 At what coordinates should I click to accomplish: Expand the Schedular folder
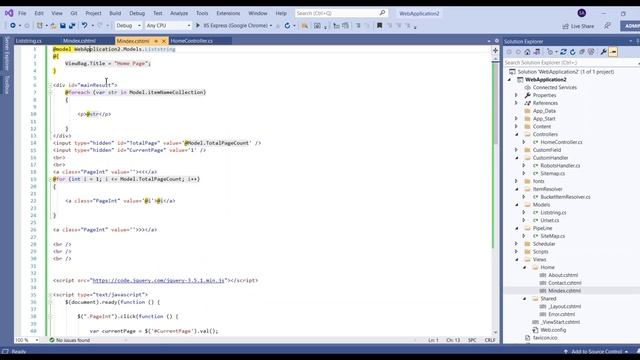(517, 244)
